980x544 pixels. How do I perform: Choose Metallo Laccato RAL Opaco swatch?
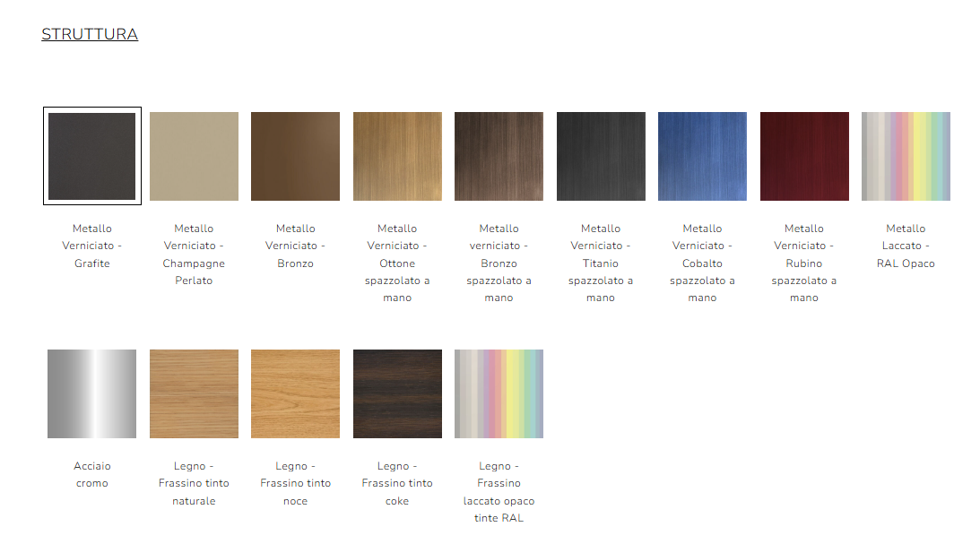tap(906, 156)
